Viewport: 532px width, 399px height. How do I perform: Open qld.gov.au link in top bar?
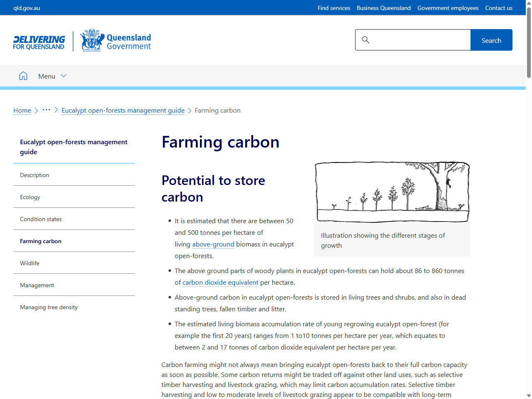(x=27, y=8)
